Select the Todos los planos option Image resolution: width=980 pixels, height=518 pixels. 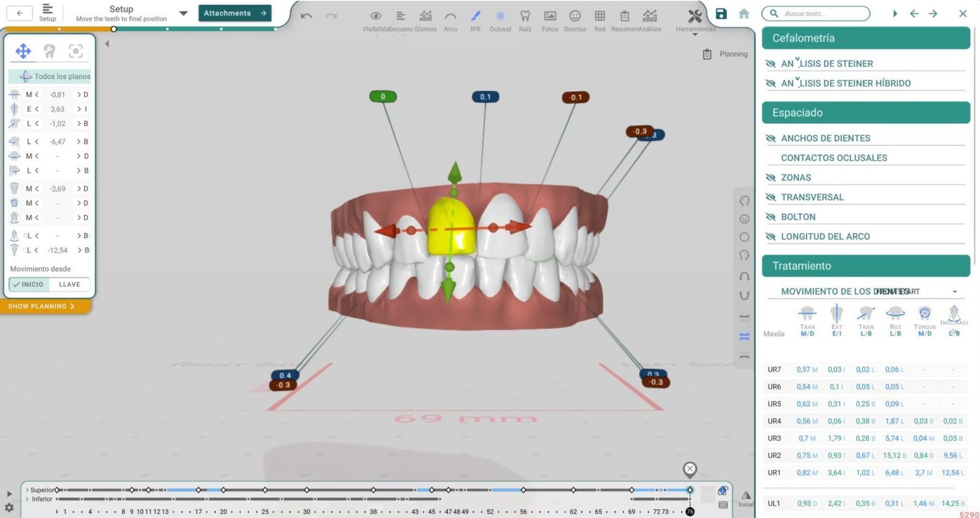click(56, 77)
